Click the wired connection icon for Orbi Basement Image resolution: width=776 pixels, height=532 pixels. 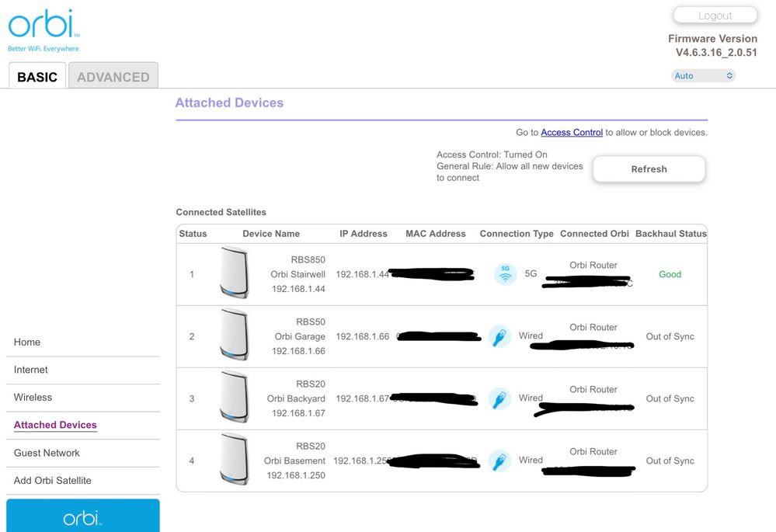499,461
